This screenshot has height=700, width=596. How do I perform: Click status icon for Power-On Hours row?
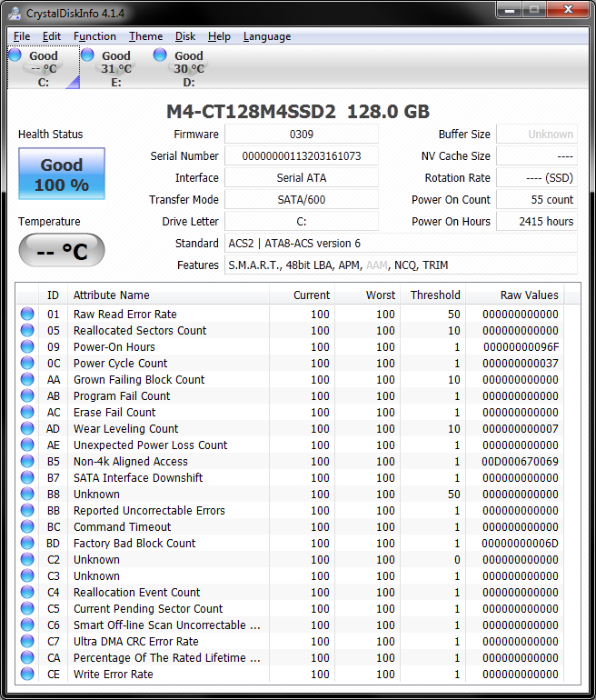pyautogui.click(x=27, y=346)
